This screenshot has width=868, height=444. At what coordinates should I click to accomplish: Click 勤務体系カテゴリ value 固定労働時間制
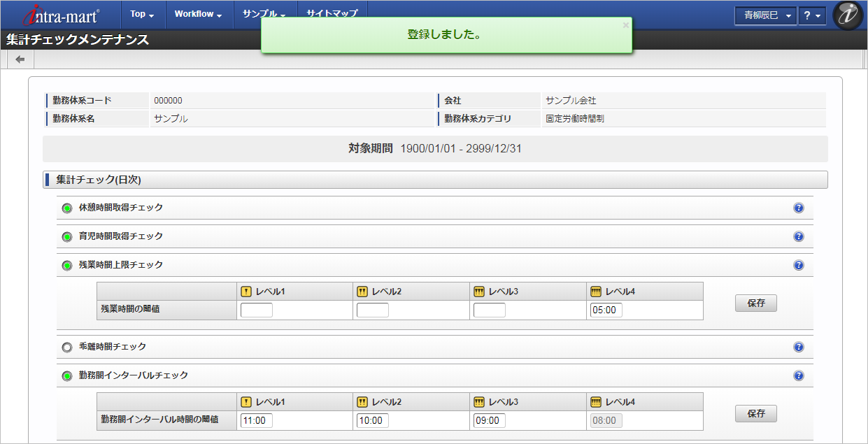pos(575,119)
